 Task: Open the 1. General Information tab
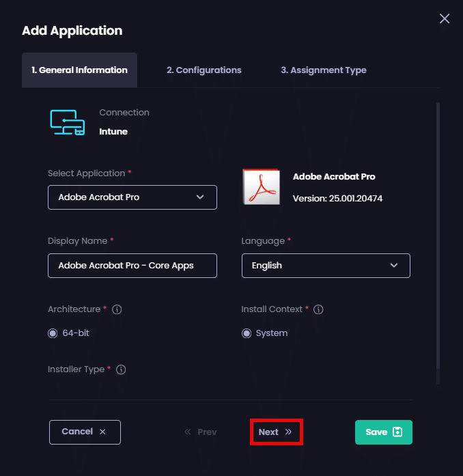point(79,70)
